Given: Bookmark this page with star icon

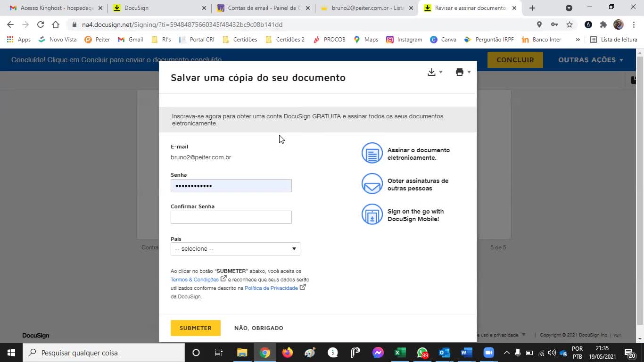Looking at the screenshot, I should click(570, 25).
